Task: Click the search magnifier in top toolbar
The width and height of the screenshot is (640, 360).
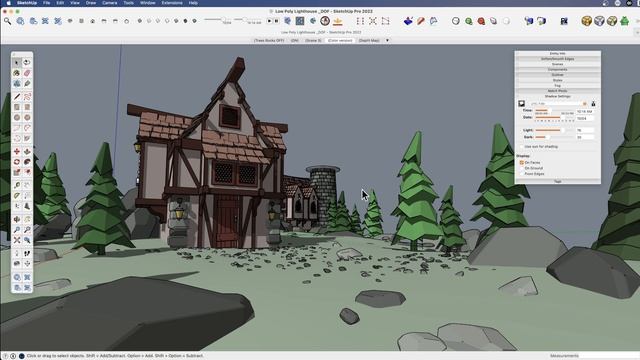Action: [x=7, y=21]
